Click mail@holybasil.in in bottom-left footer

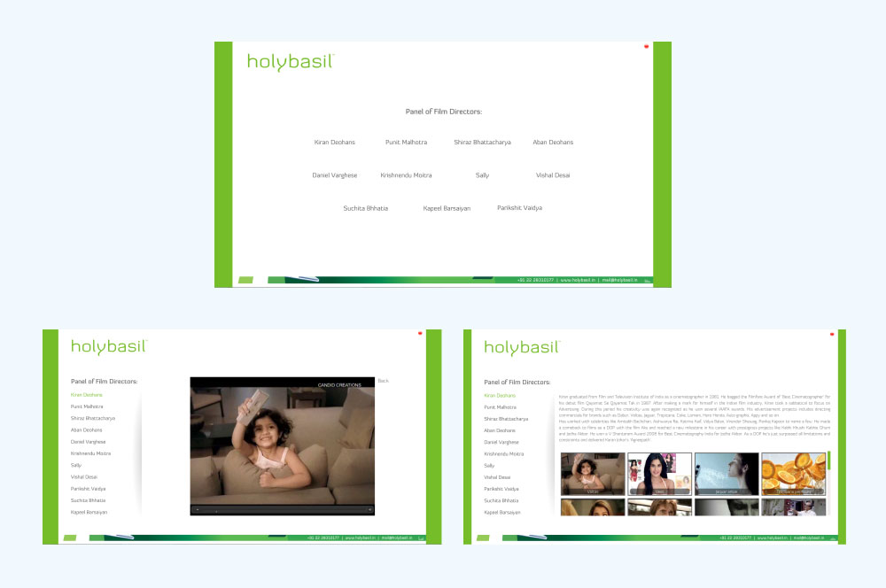[397, 538]
